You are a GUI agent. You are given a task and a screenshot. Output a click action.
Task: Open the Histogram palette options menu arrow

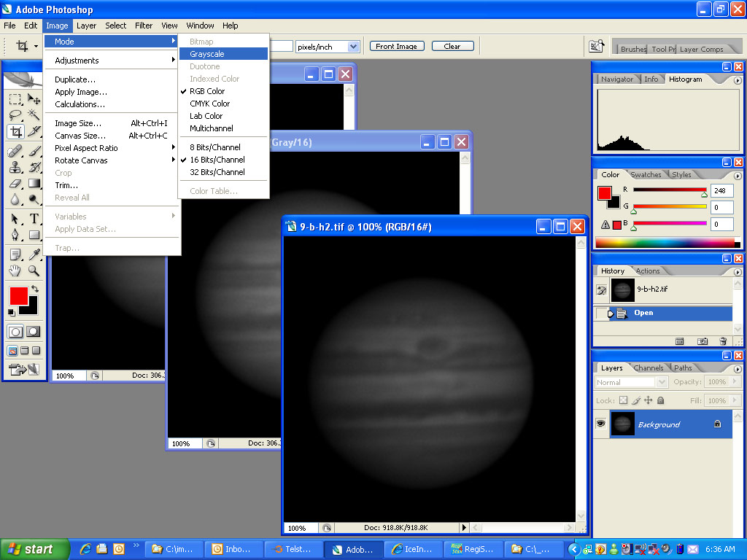click(738, 80)
